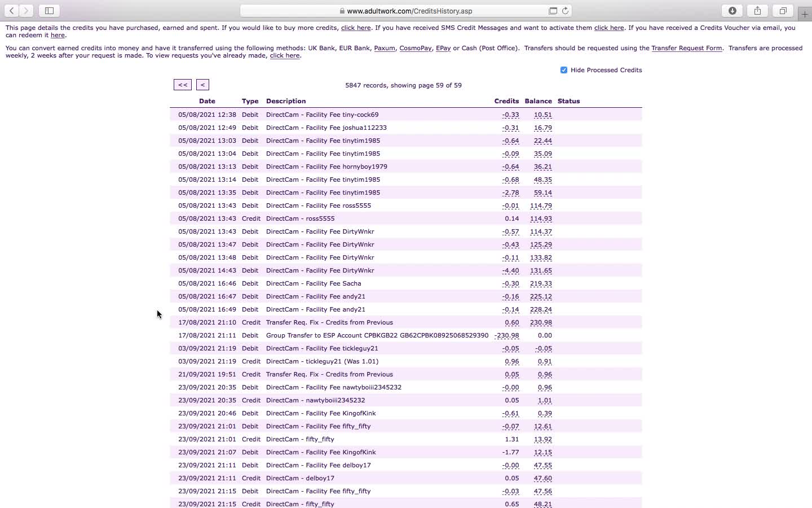812x508 pixels.
Task: Click the Facility Fee joshua112233 description
Action: [x=326, y=128]
